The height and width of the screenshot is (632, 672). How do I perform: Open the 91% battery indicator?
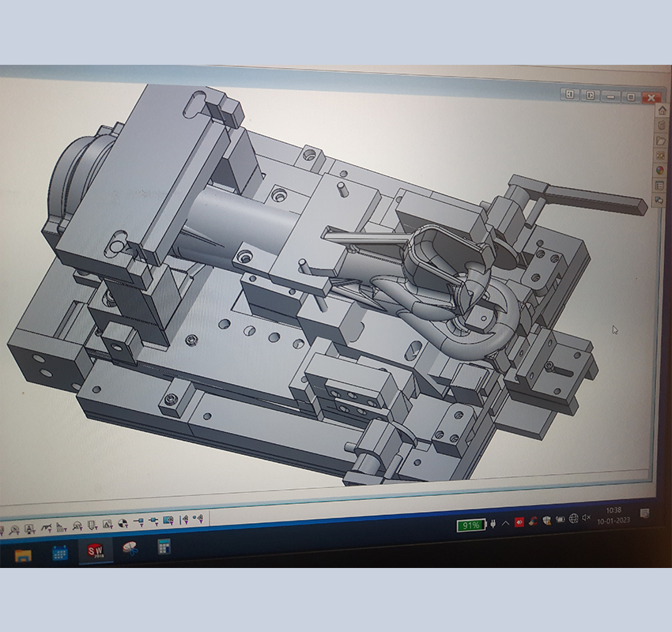470,525
